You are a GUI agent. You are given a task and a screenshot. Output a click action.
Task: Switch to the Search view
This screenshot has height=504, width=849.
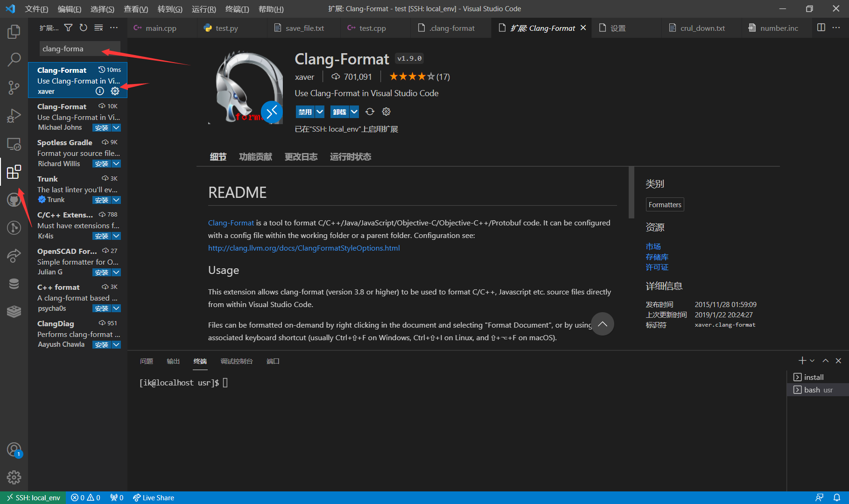point(14,59)
